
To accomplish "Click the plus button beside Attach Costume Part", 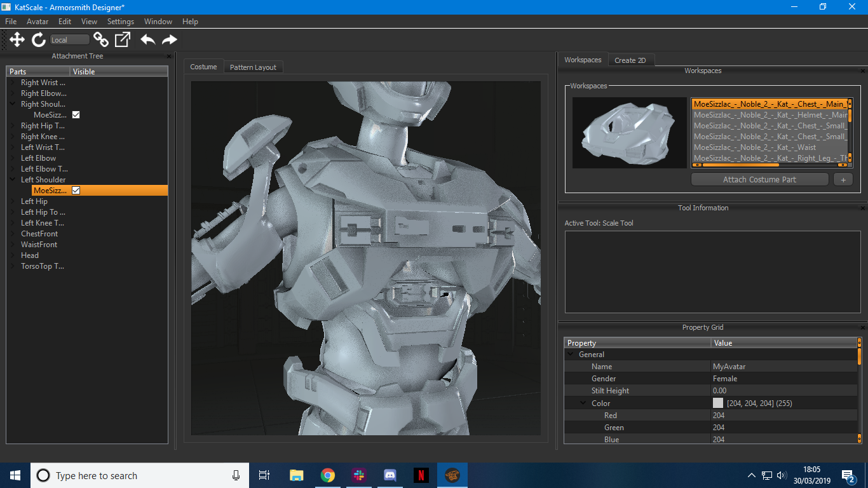I will point(843,180).
